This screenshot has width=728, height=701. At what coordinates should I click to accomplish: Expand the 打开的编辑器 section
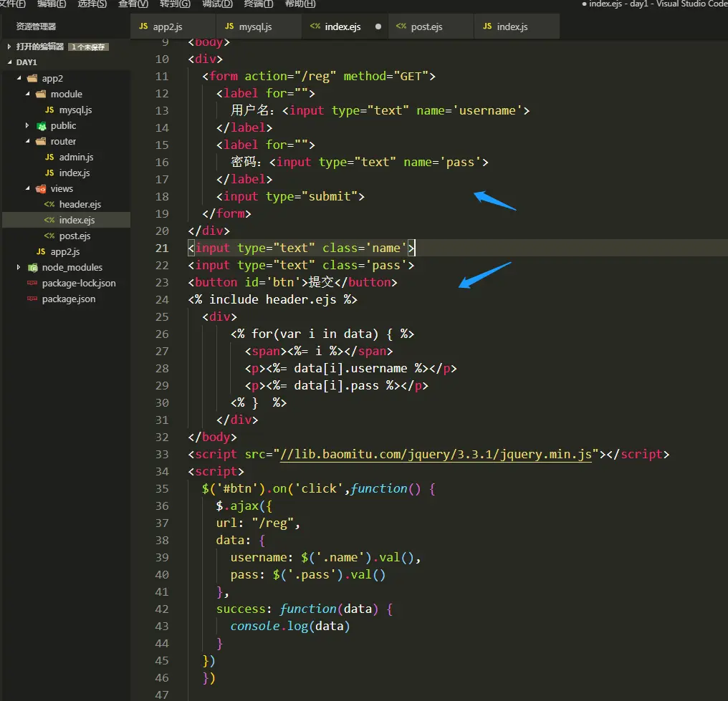pyautogui.click(x=9, y=47)
